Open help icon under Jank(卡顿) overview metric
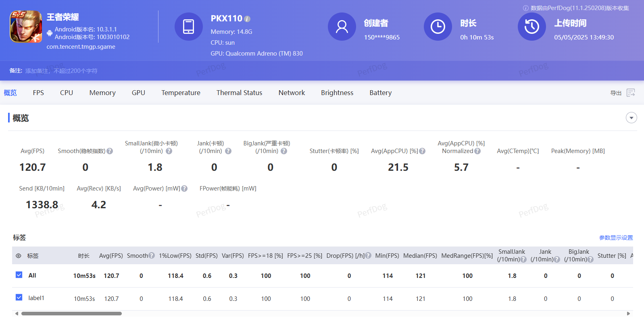The width and height of the screenshot is (644, 319). coord(228,151)
